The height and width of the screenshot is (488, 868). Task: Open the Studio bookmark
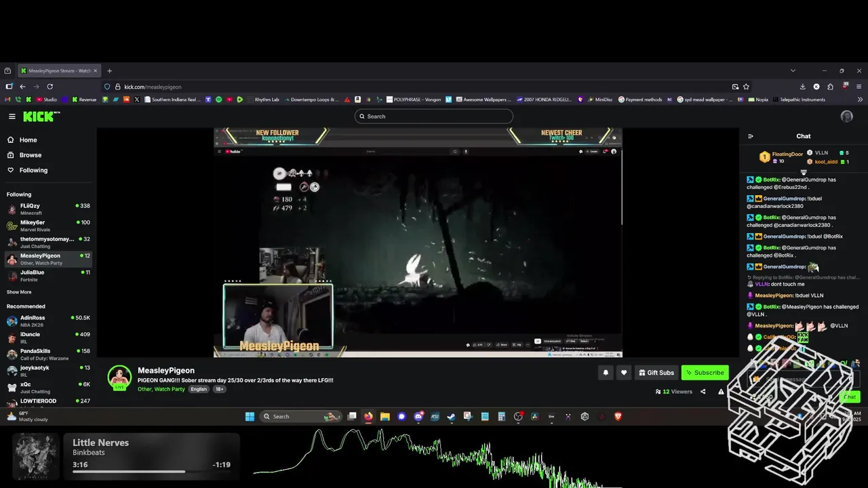click(x=47, y=100)
